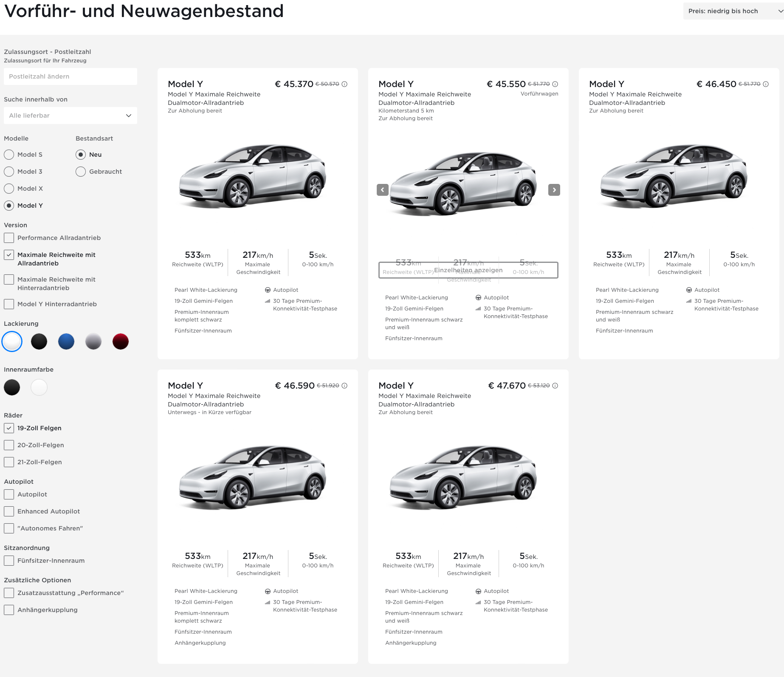
Task: Click the price info icon beside € 46.450
Action: [766, 84]
